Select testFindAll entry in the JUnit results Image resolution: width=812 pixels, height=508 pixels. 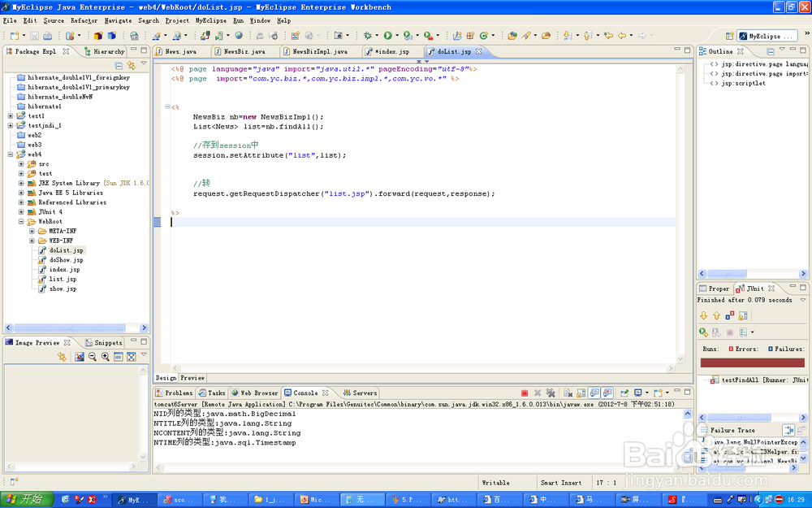758,380
